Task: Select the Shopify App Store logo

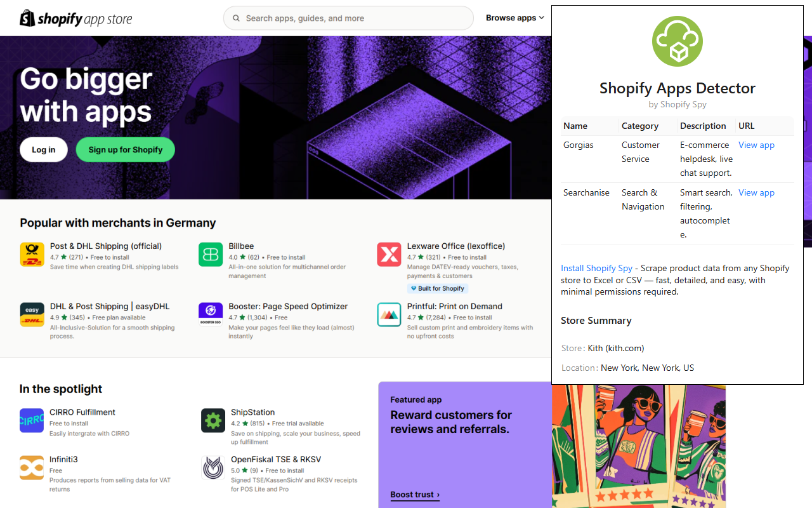Action: pos(75,18)
